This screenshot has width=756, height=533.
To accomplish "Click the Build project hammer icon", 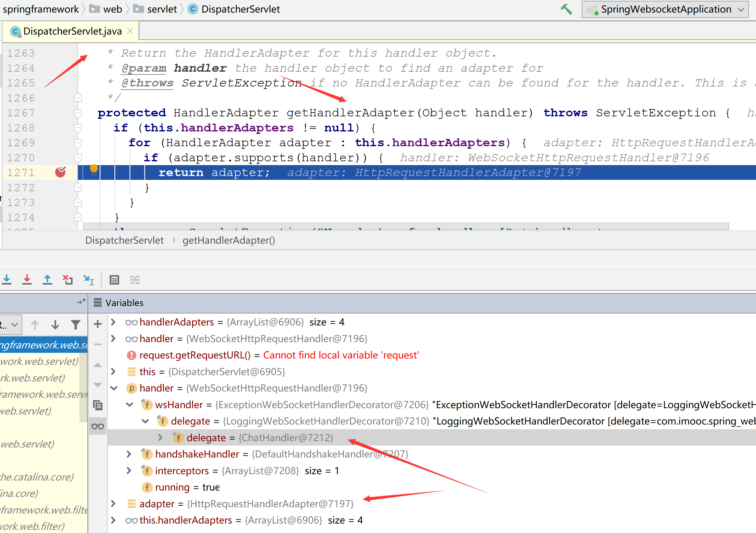I will tap(566, 9).
